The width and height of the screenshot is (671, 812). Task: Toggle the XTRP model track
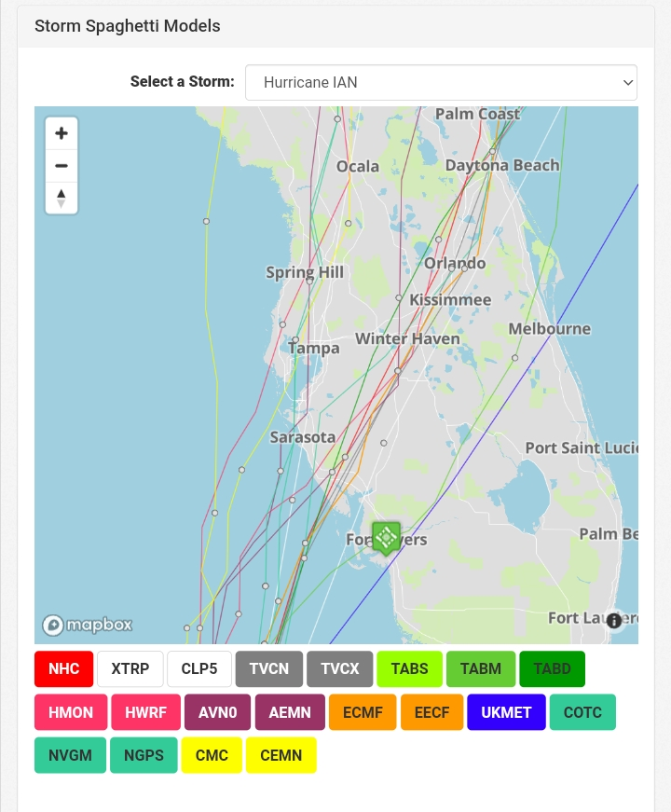tap(130, 668)
